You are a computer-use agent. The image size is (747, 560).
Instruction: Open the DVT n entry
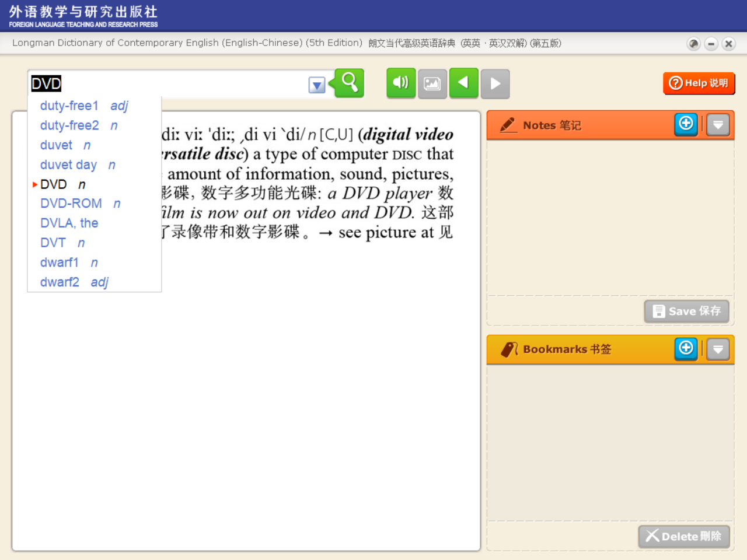[x=62, y=243]
